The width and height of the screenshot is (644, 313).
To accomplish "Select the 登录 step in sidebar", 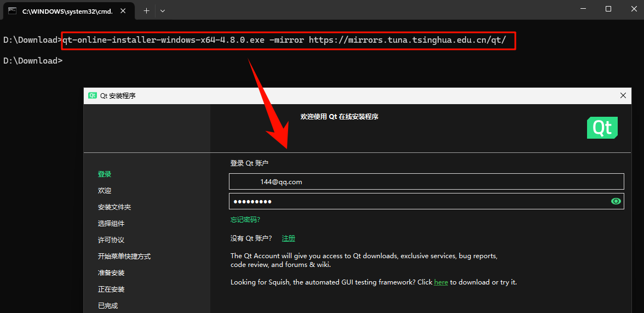I will pyautogui.click(x=104, y=174).
